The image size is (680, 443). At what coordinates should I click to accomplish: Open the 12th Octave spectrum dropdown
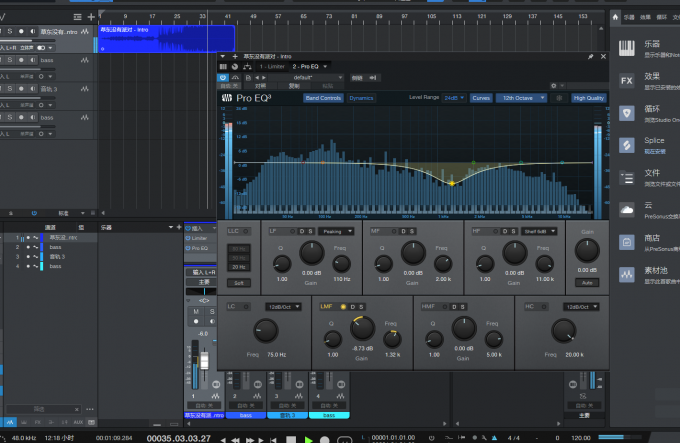(x=521, y=98)
